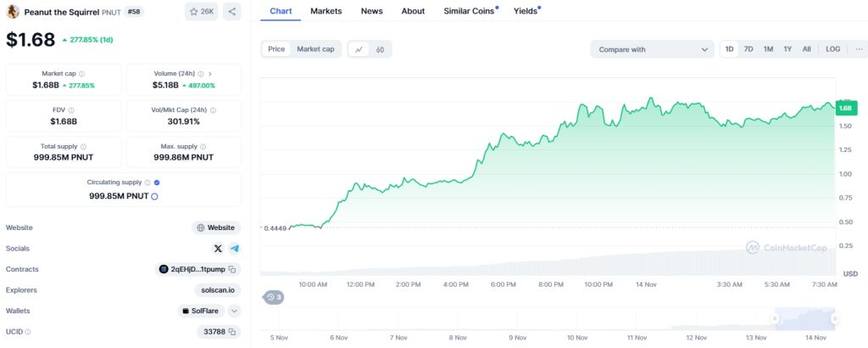868x348 pixels.
Task: Select the 7D time range
Action: pos(748,49)
